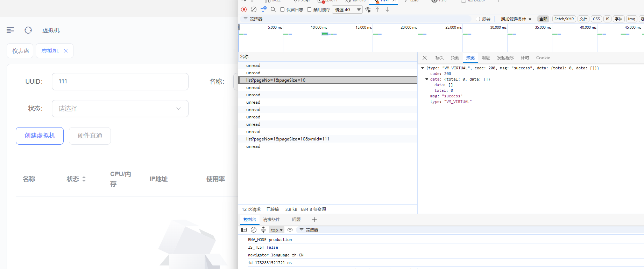The image size is (644, 269).
Task: Click the export HAR download arrow
Action: click(387, 9)
